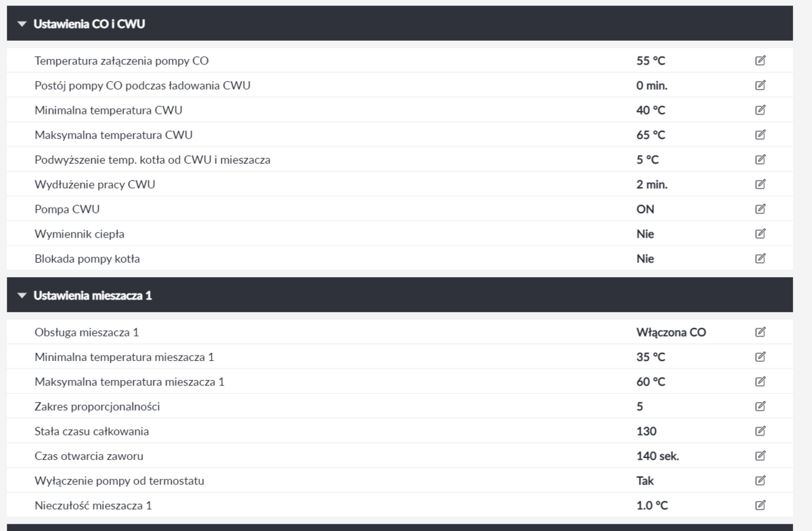Click the Ustawienia mieszacza 1 header title
The width and height of the screenshot is (812, 531).
coord(92,296)
